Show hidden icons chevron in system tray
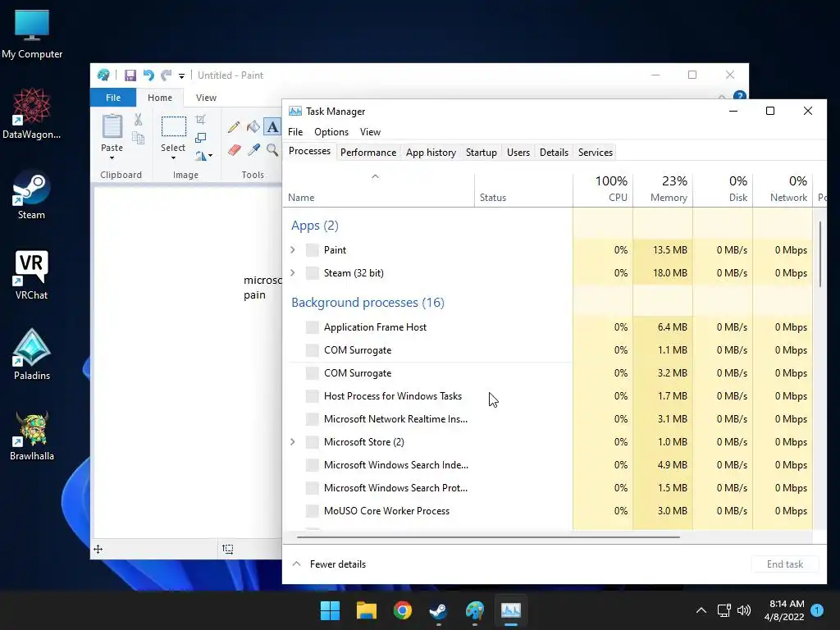Screen dimensions: 840x630 701,610
